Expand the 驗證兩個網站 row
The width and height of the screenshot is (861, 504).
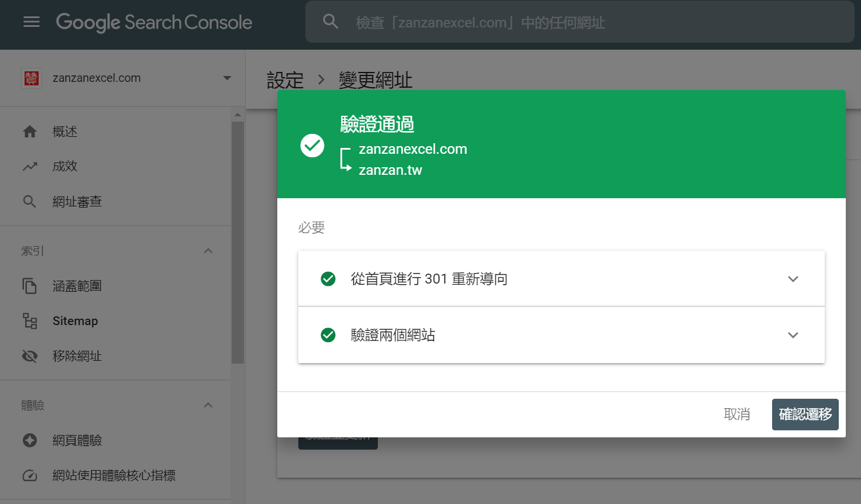[x=793, y=335]
